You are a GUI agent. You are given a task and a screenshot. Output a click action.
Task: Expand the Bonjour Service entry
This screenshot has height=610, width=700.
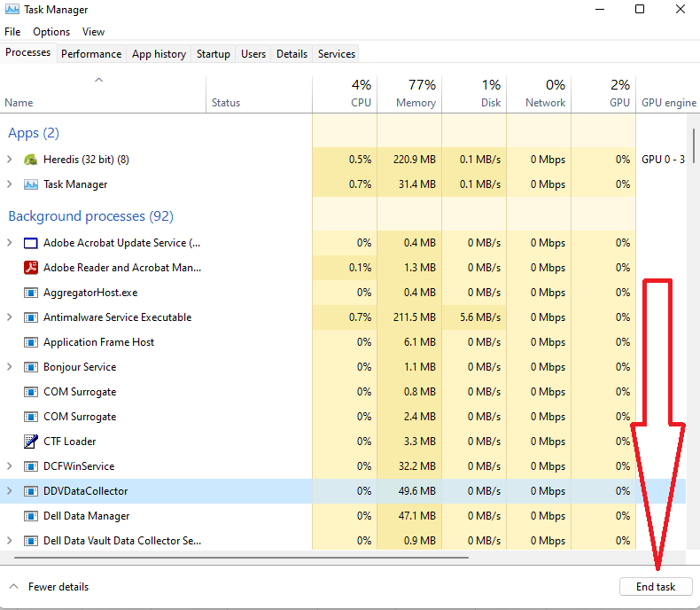(x=10, y=367)
